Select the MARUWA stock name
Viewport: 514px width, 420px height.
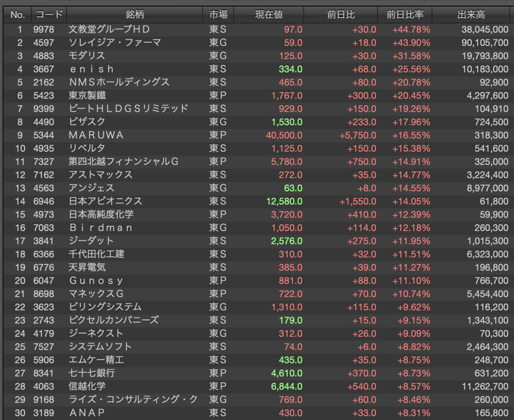96,135
